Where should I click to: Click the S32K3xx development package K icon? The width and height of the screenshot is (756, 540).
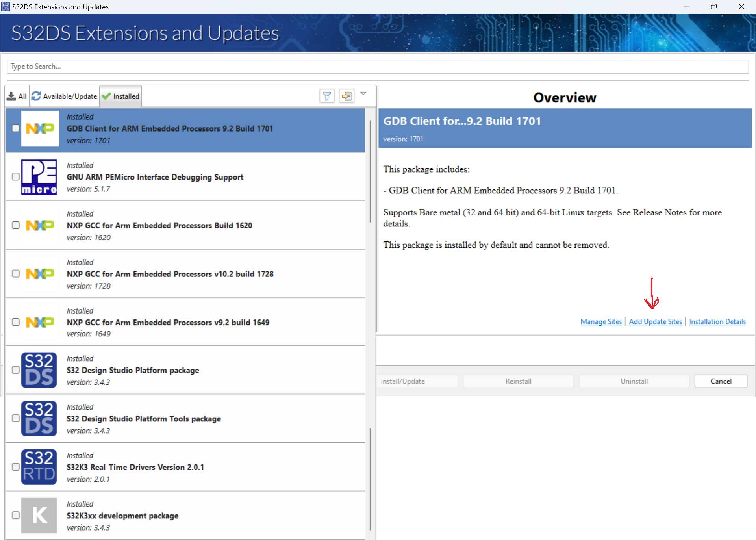[x=39, y=515]
